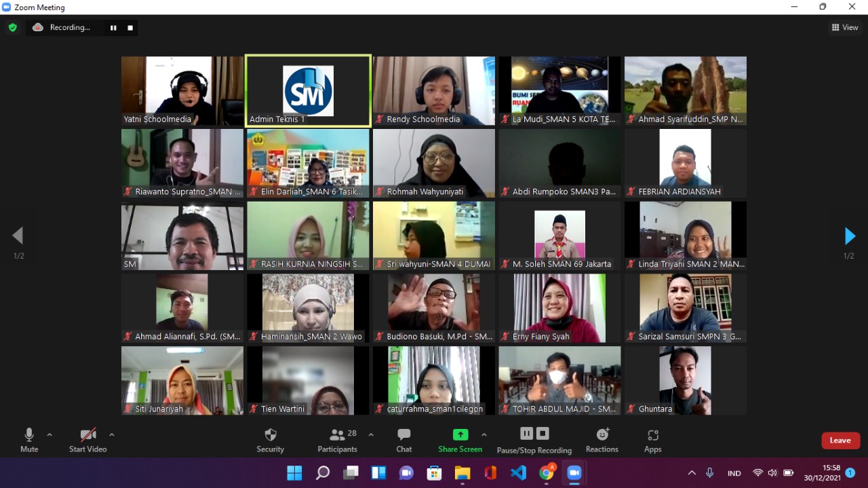Pause recording from the bottom toolbar
The image size is (868, 488).
[x=526, y=434]
